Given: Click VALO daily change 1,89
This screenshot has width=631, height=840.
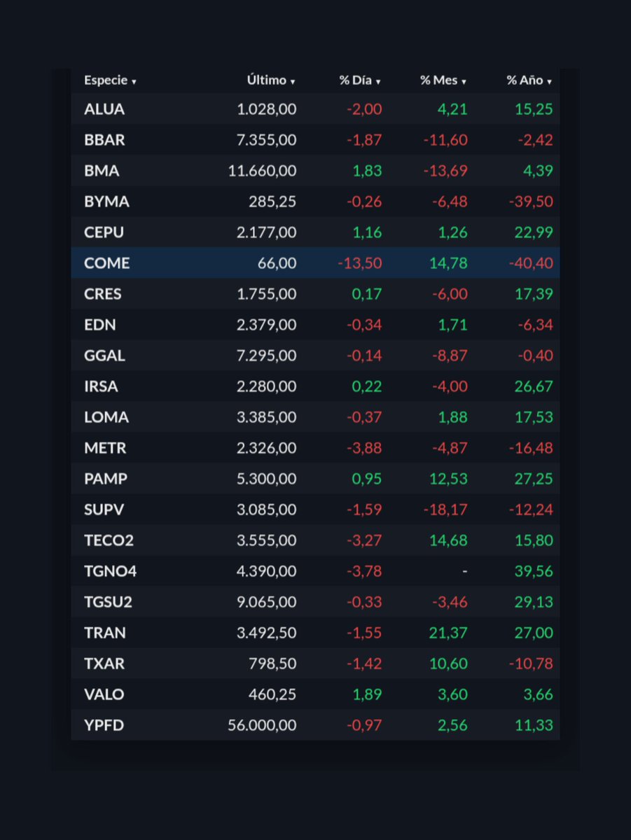Looking at the screenshot, I should (x=367, y=694).
